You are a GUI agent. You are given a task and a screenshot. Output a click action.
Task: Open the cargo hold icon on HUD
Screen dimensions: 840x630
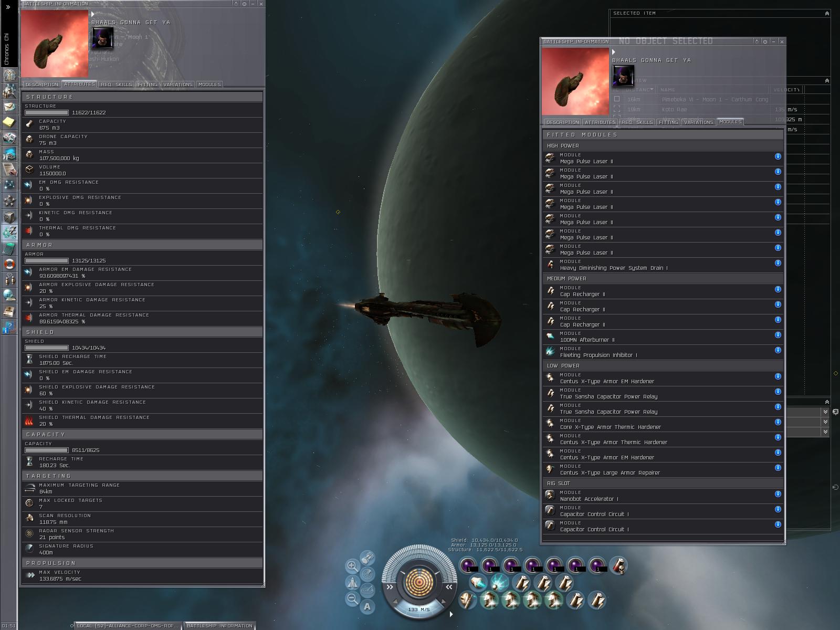click(x=367, y=557)
